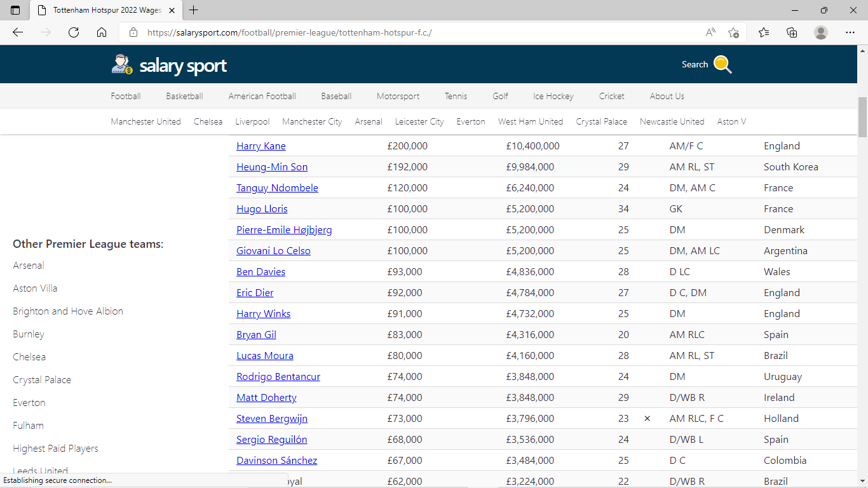Viewport: 868px width, 488px height.
Task: Open the Read aloud icon
Action: point(710,32)
